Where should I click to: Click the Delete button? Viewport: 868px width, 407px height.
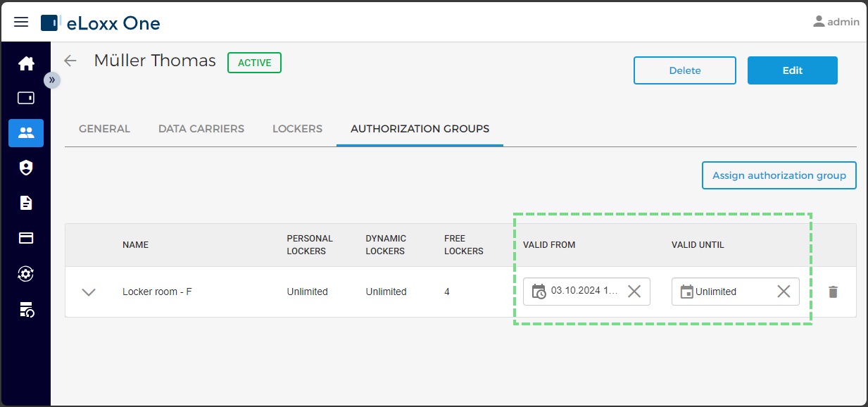point(685,70)
